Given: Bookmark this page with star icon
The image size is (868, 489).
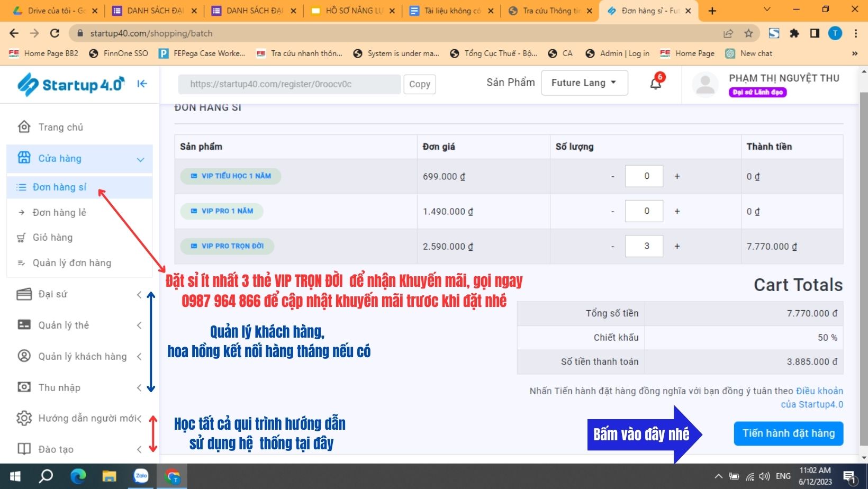Looking at the screenshot, I should point(748,33).
